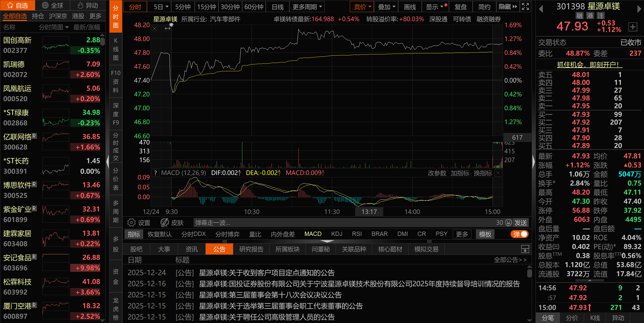644x323 pixels.
Task: Toggle the bullet comments switch off
Action: click(520, 234)
